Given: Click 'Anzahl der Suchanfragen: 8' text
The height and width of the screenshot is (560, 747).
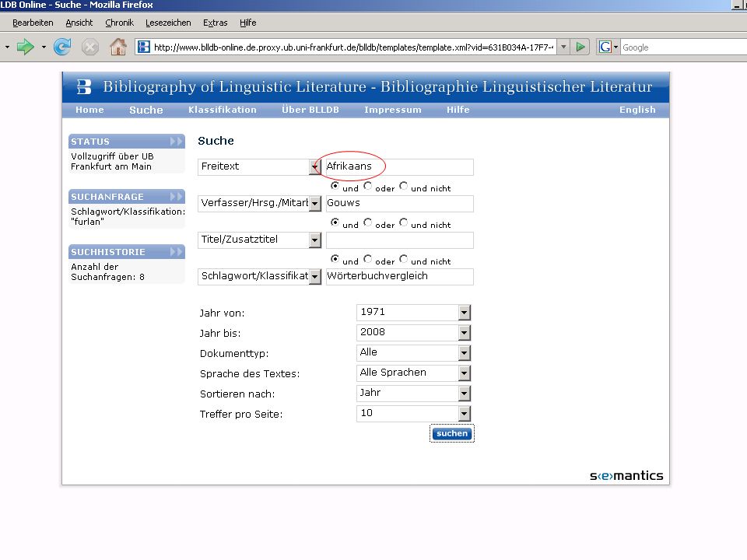Looking at the screenshot, I should click(x=107, y=272).
